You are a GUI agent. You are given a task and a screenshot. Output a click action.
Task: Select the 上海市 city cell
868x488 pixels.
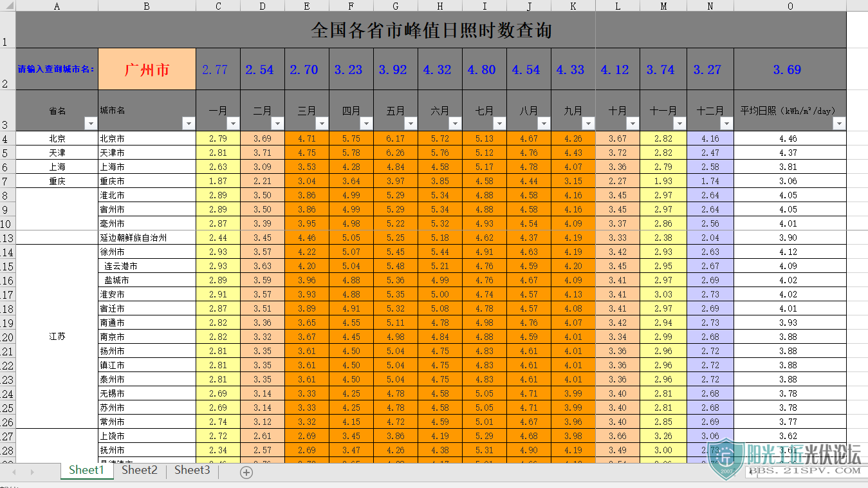147,167
